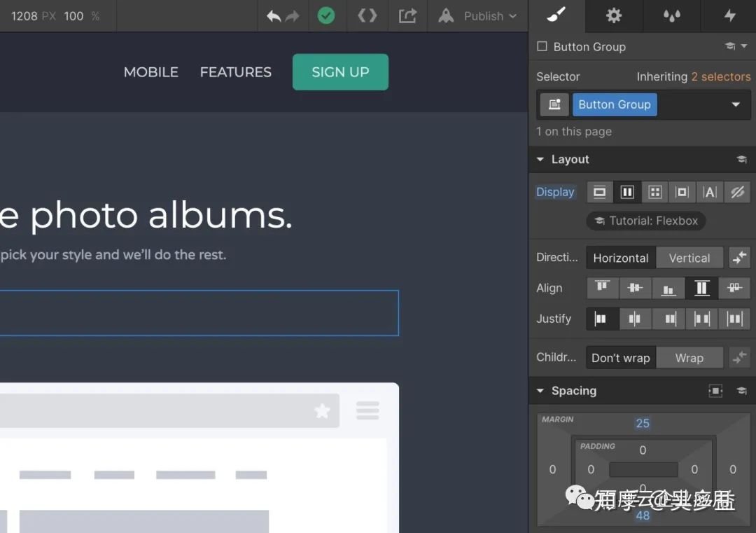Align items to baseline

[x=735, y=288]
